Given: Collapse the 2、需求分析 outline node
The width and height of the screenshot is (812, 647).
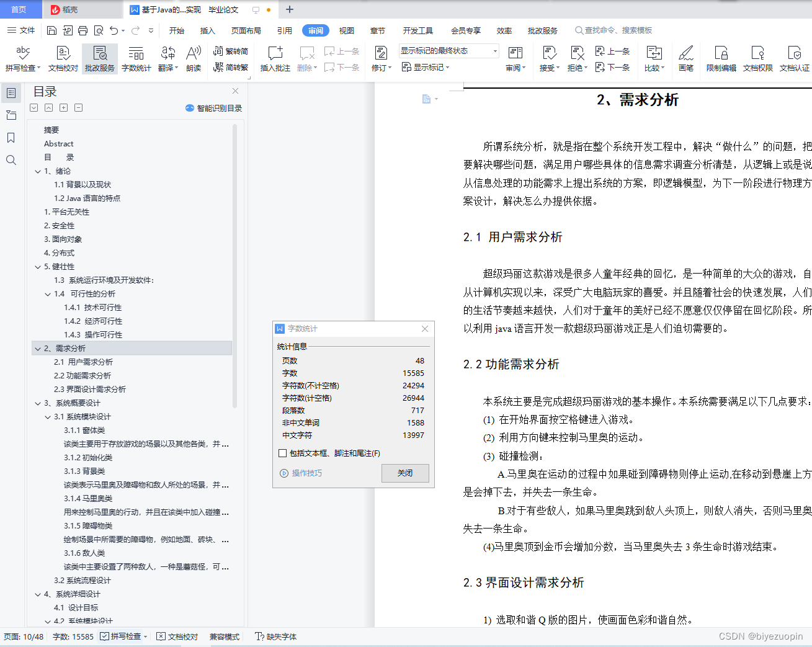Looking at the screenshot, I should (38, 349).
